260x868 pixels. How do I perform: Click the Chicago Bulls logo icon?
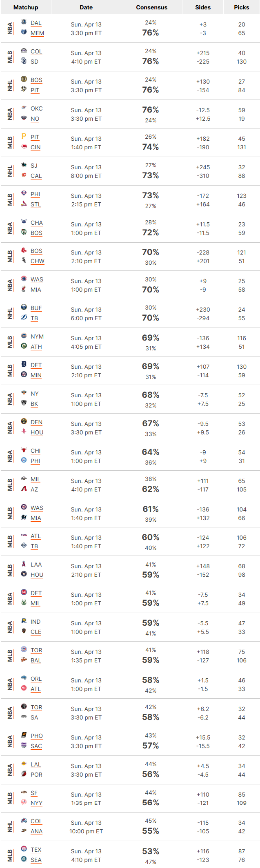tap(24, 450)
